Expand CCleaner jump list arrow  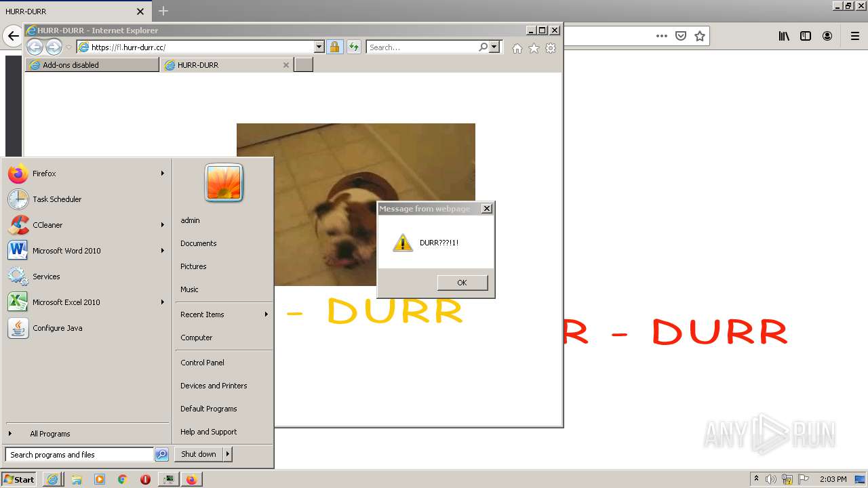163,225
